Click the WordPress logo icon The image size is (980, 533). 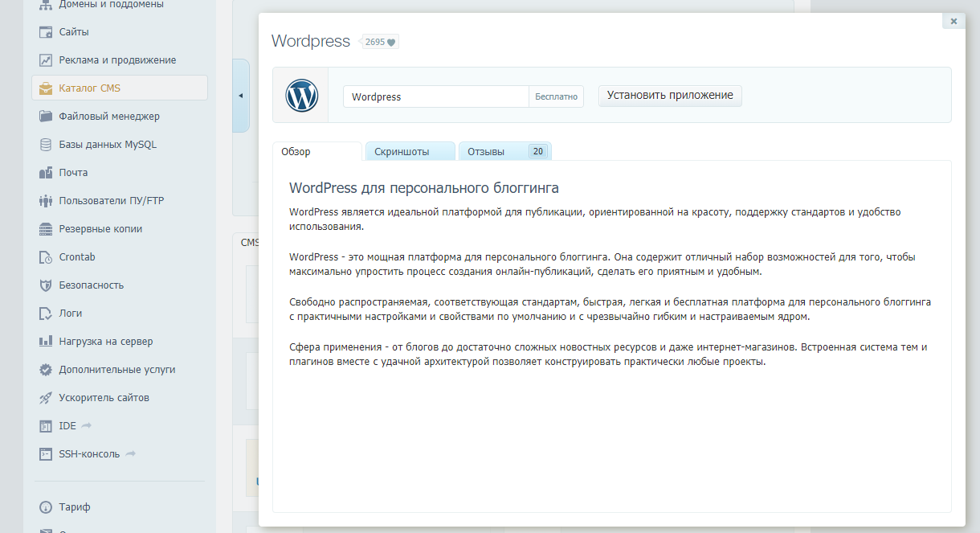click(302, 96)
